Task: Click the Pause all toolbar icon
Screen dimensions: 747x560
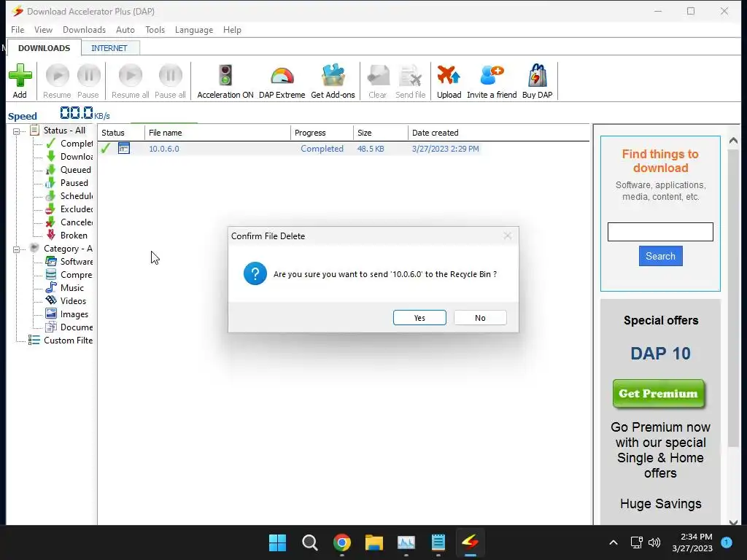Action: [170, 76]
